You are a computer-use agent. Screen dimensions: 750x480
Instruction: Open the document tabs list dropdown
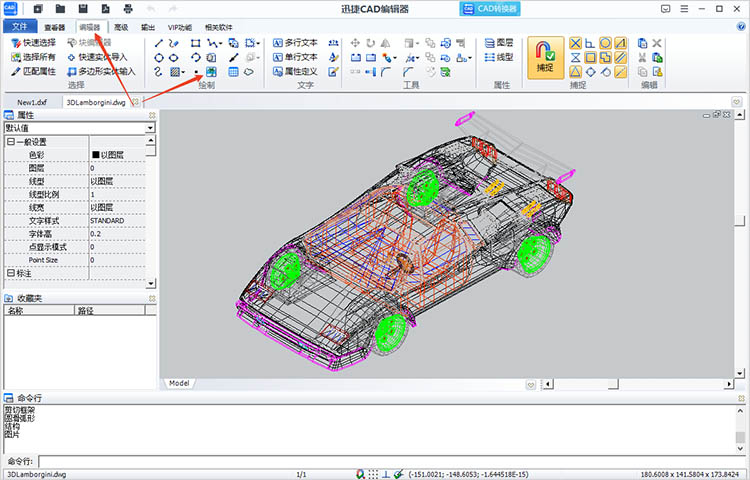pyautogui.click(x=737, y=101)
